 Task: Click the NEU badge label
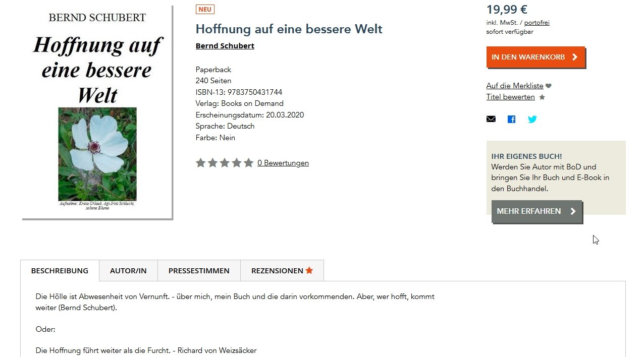[x=205, y=10]
